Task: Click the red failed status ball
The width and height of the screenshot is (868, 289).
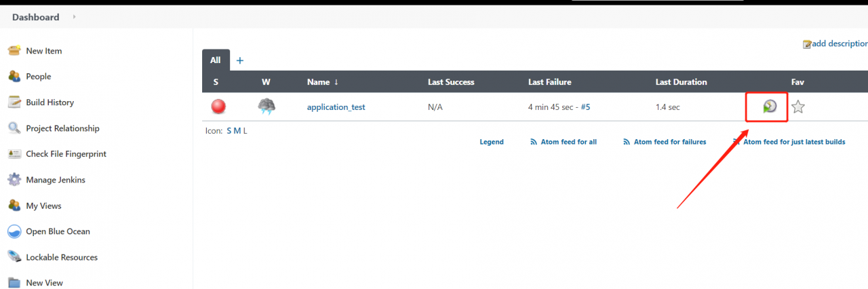Action: [218, 107]
